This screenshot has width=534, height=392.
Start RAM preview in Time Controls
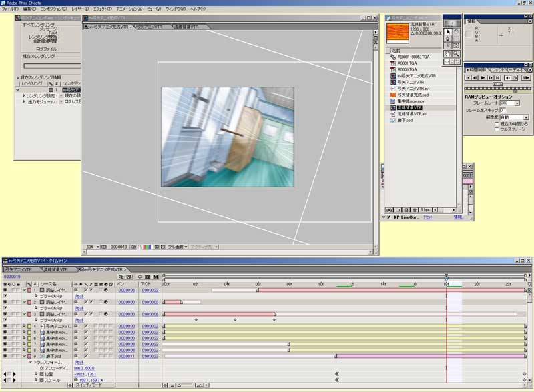click(526, 78)
